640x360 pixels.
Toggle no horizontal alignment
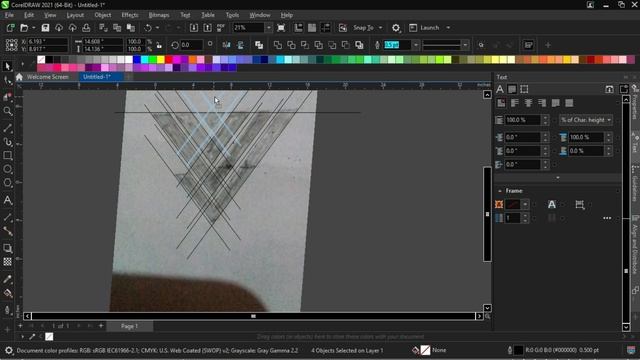click(x=501, y=103)
